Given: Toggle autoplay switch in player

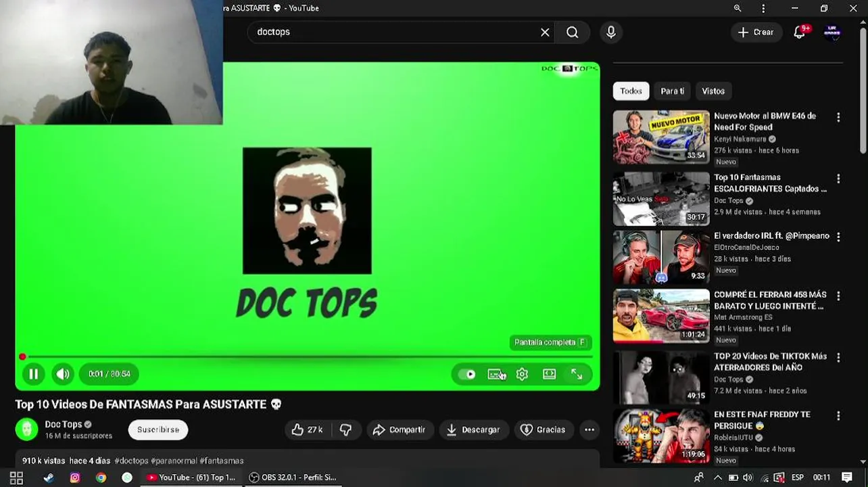Looking at the screenshot, I should tap(467, 374).
